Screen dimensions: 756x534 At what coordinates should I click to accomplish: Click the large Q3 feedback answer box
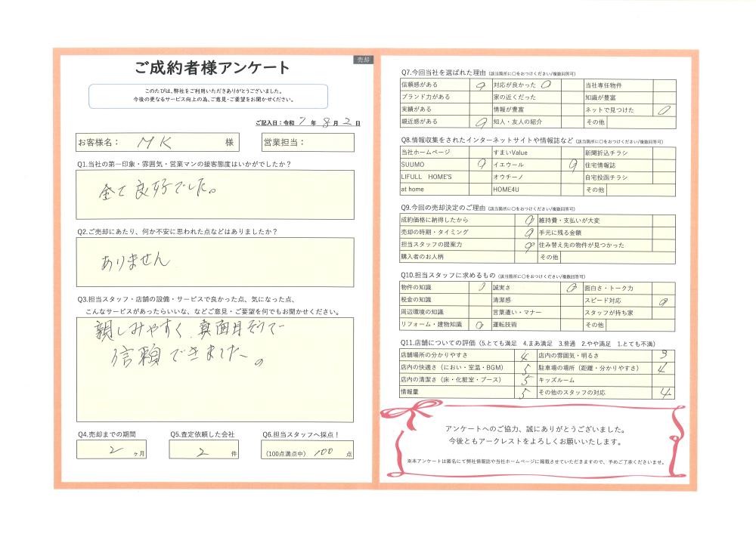(215, 369)
